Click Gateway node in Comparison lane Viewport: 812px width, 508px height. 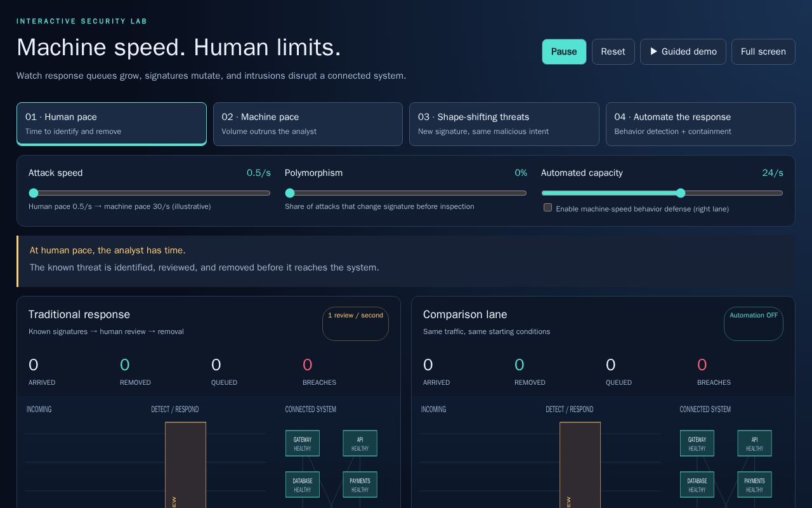[697, 443]
